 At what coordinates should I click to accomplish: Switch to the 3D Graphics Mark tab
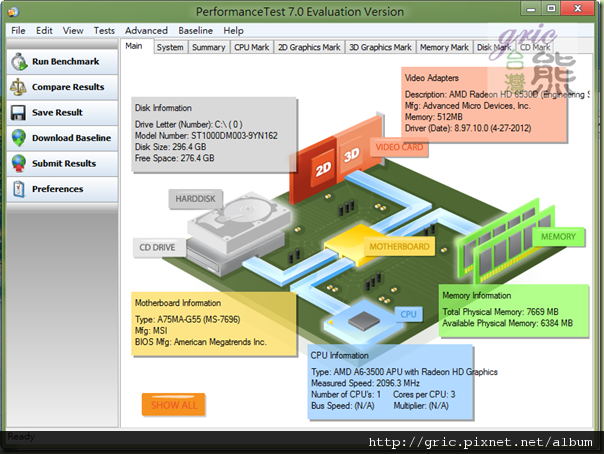(x=381, y=47)
